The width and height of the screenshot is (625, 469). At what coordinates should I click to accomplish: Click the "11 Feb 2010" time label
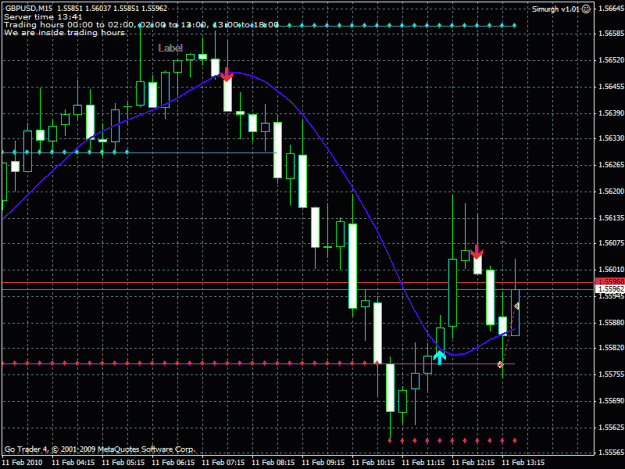click(x=22, y=462)
